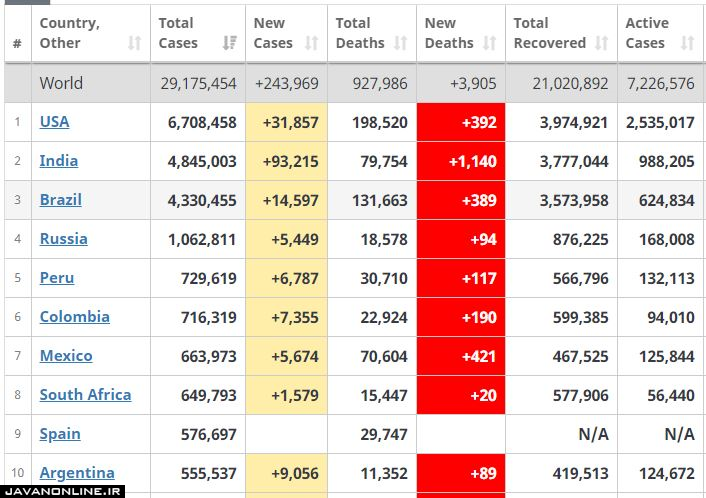
Task: Click the Total Cases header text
Action: [178, 33]
